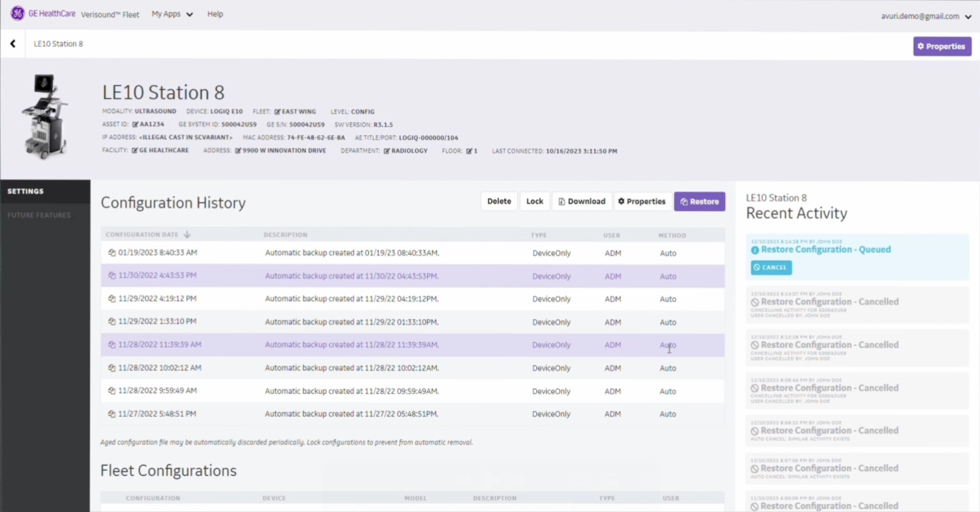Edit the GE Healthcare facility pencil icon
980x512 pixels.
(134, 150)
